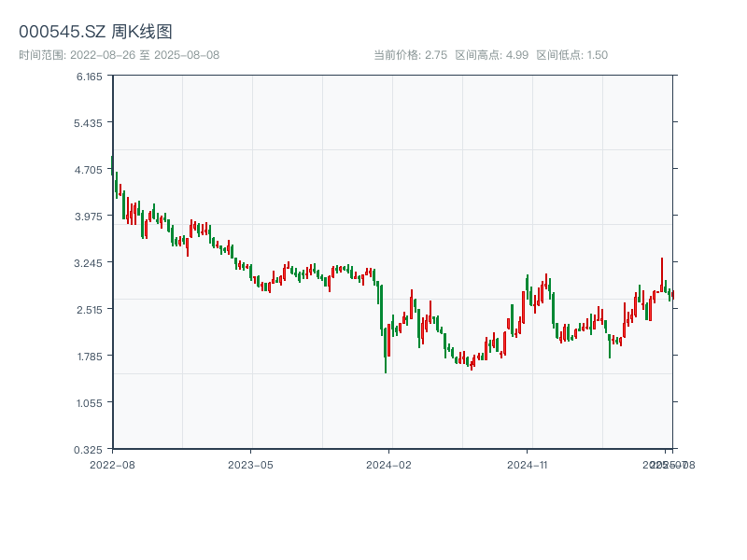Click the 000545.SZ 周K线图 chart title
This screenshot has width=747, height=560.
95,32
